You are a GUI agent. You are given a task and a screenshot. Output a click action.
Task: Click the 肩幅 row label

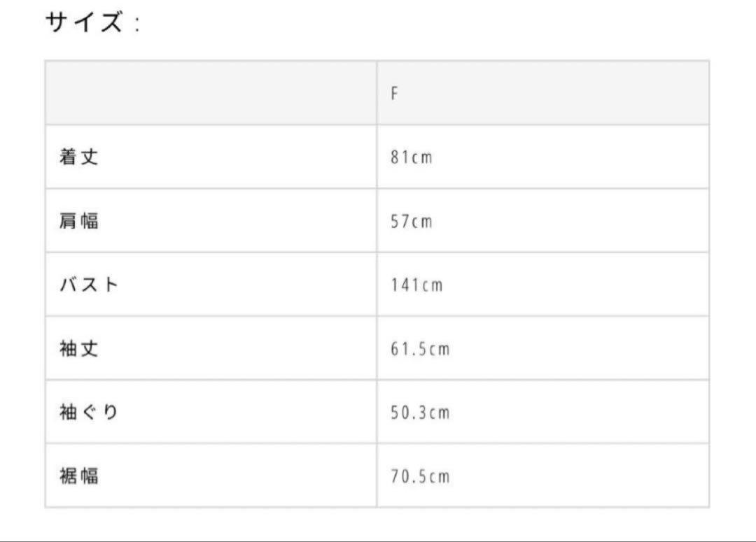point(79,221)
